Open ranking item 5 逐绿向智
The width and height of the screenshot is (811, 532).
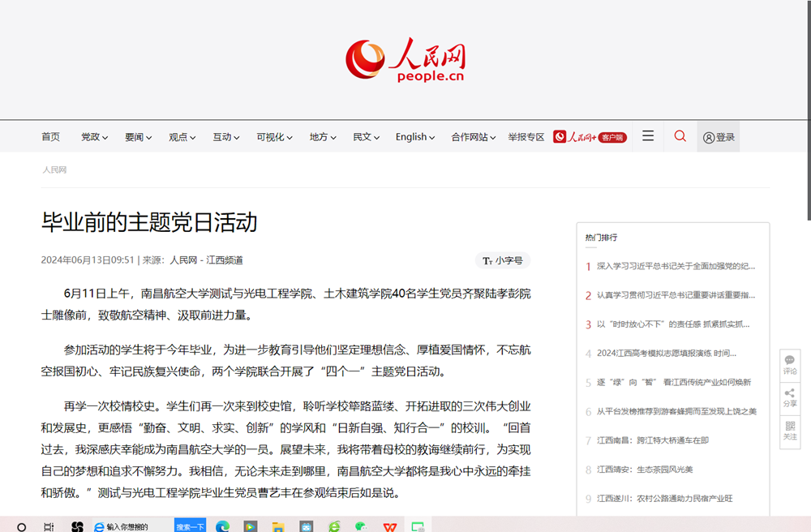(x=673, y=382)
